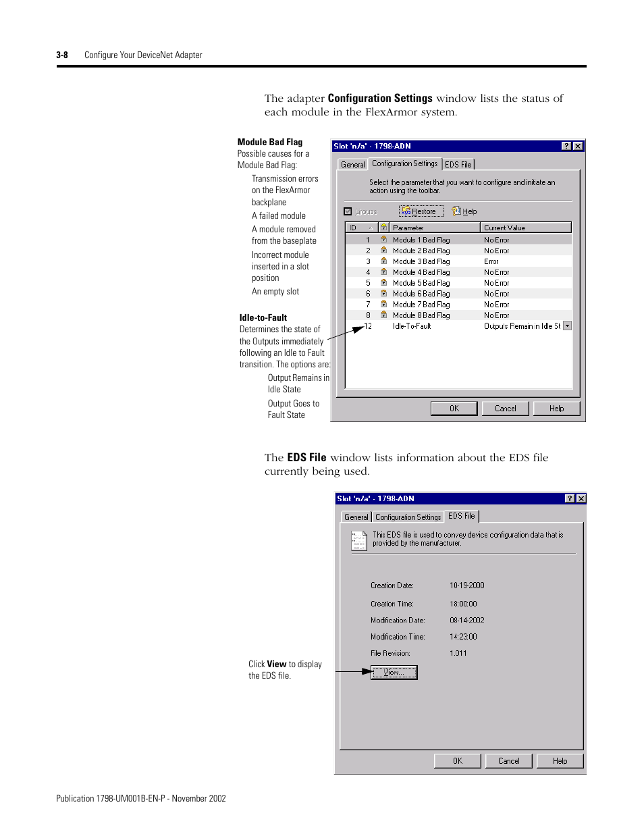Screen dimensions: 644x834
Task: Click Help button in EDS File window
Action: coord(560,761)
